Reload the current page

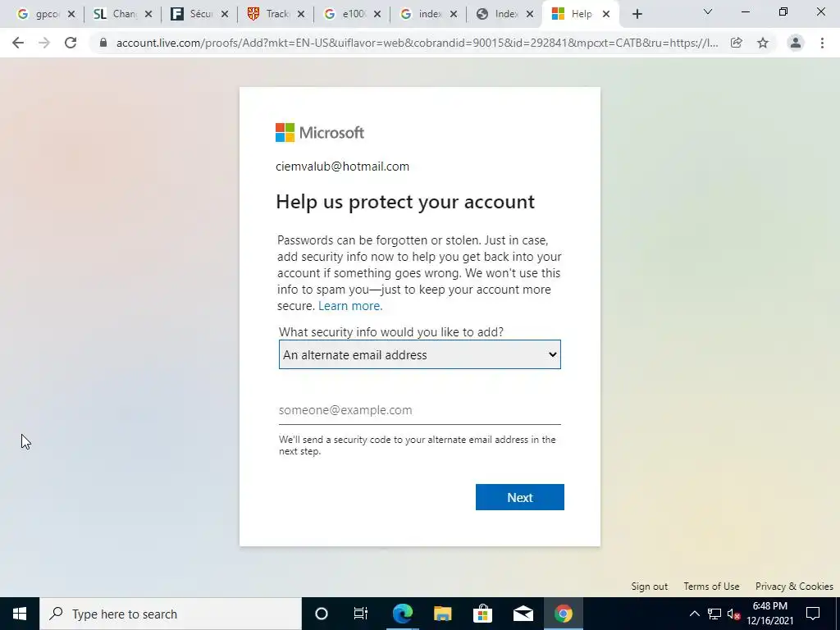click(x=71, y=43)
